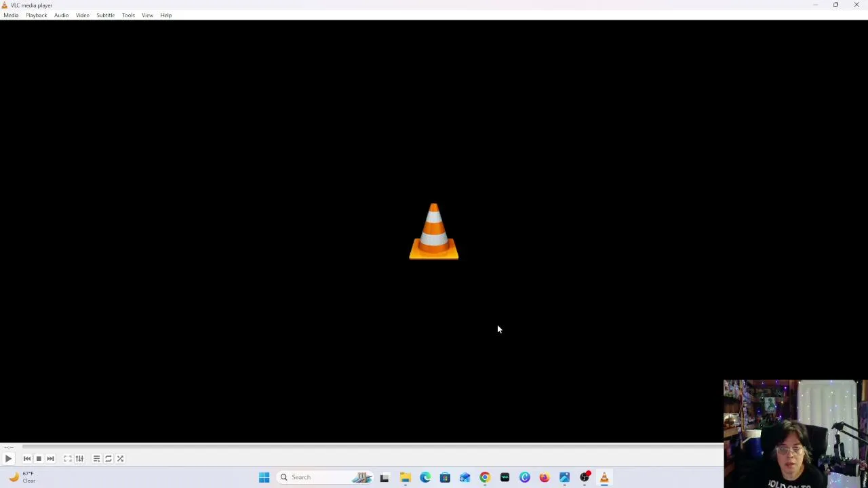Open the Photos app on the taskbar
This screenshot has width=868, height=488.
[x=565, y=477]
